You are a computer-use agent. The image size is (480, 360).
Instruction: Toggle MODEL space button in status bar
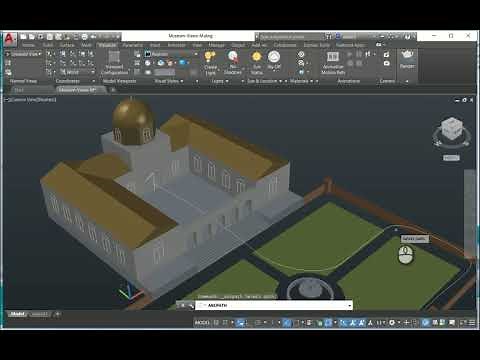(202, 322)
